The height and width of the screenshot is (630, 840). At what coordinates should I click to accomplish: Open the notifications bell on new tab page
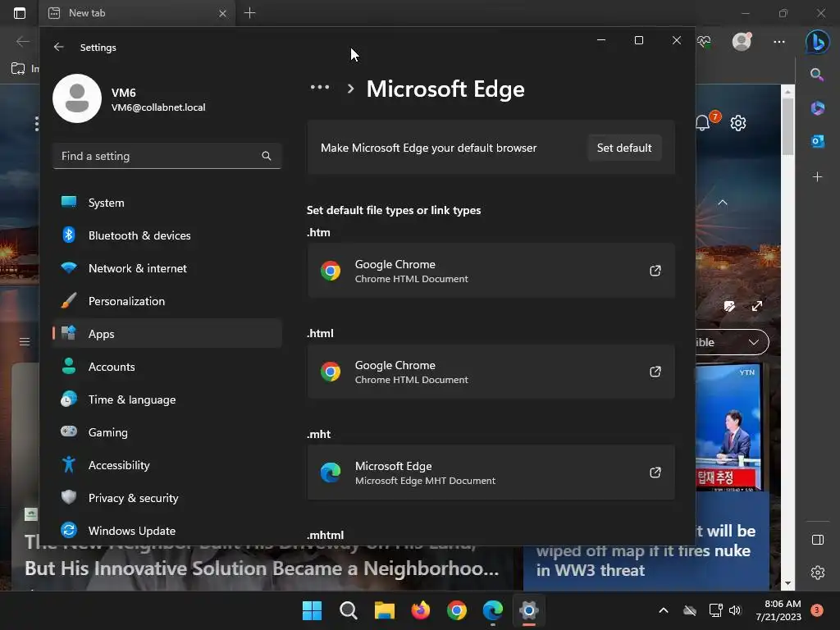[x=703, y=123]
